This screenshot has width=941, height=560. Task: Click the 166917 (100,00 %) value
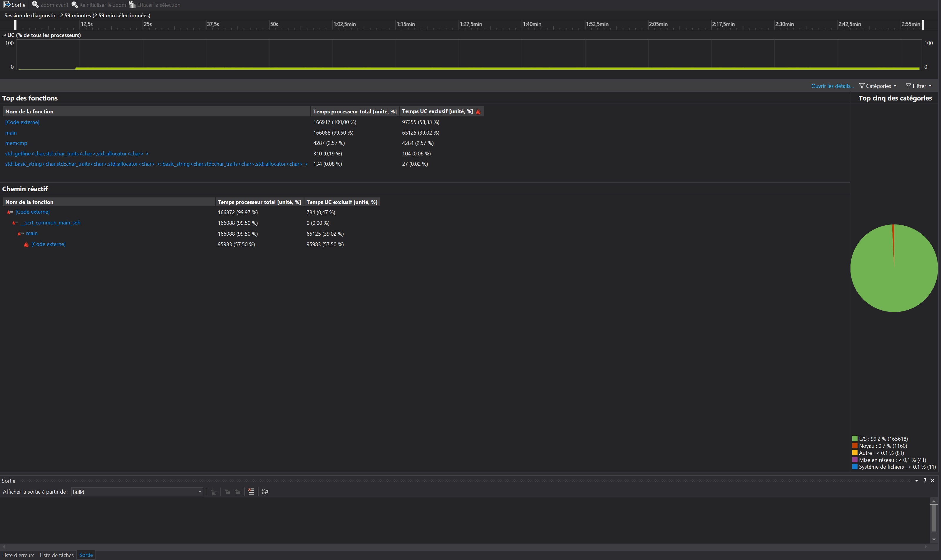pos(334,122)
